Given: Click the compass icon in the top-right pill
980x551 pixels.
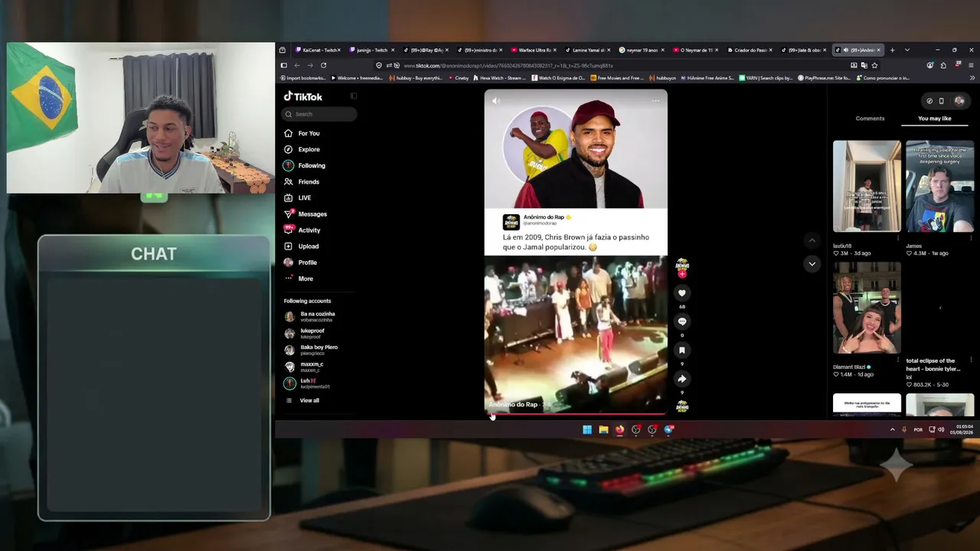Looking at the screenshot, I should tap(929, 101).
